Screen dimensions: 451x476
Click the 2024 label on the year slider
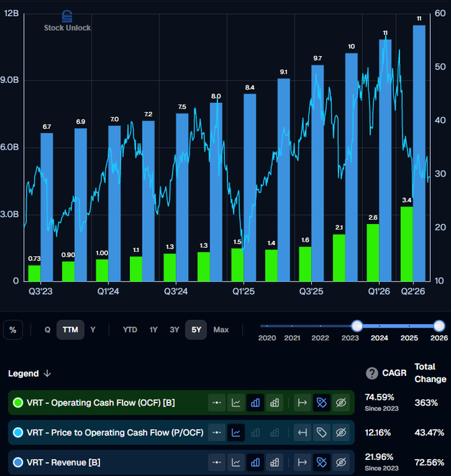click(x=380, y=338)
